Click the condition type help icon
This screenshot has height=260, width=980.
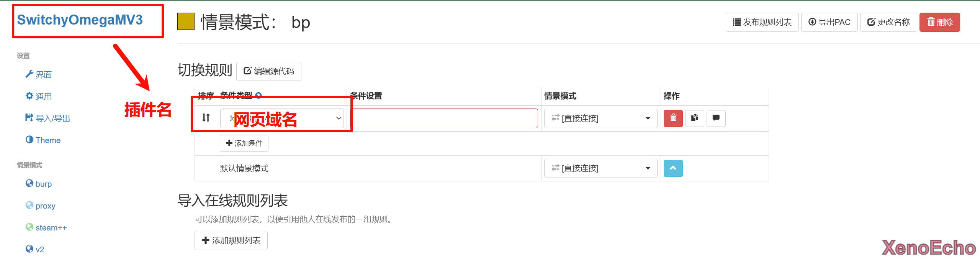[258, 95]
